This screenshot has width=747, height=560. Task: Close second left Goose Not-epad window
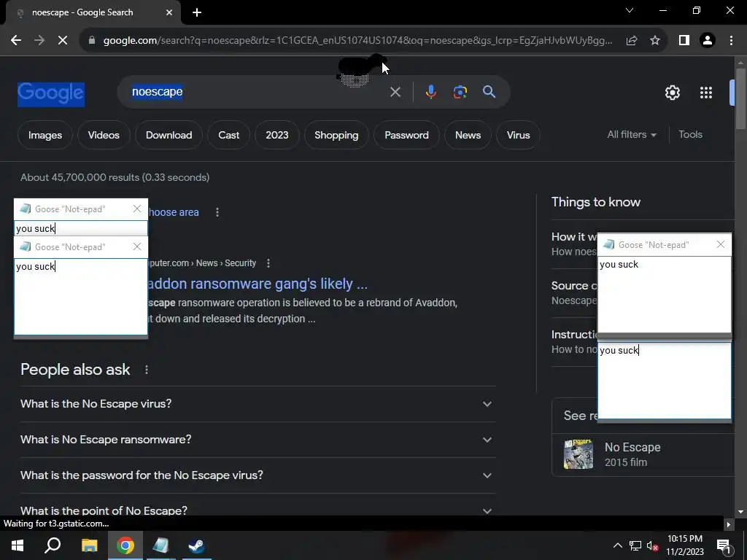(x=136, y=246)
